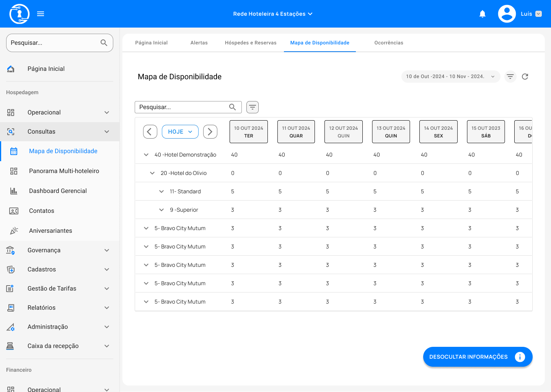Click the refresh icon beside date range
The width and height of the screenshot is (551, 392).
click(525, 77)
